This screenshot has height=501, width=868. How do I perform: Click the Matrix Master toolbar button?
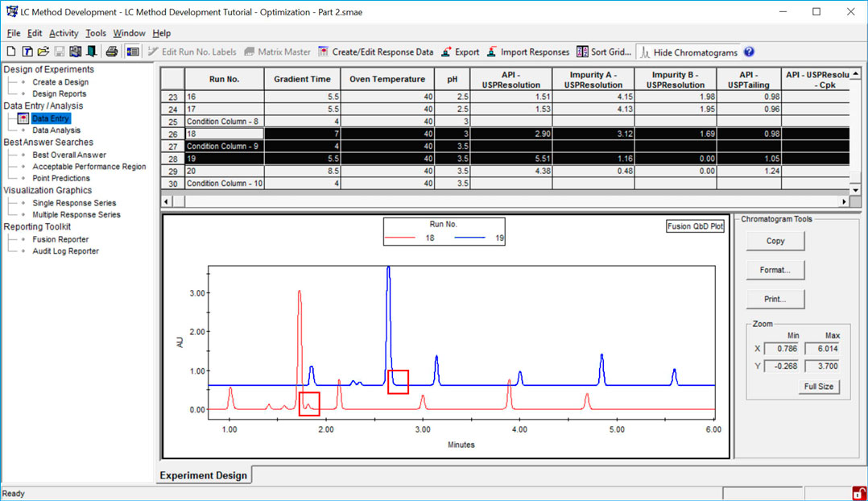(277, 52)
